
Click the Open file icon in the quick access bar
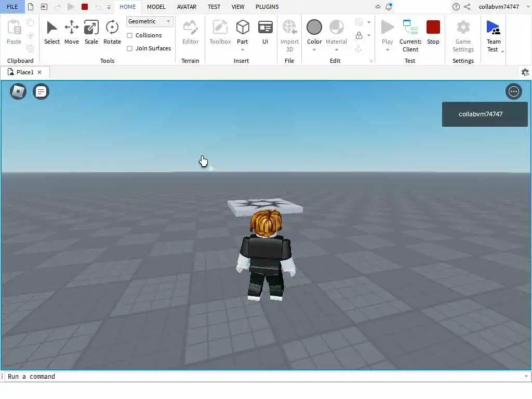pyautogui.click(x=44, y=7)
